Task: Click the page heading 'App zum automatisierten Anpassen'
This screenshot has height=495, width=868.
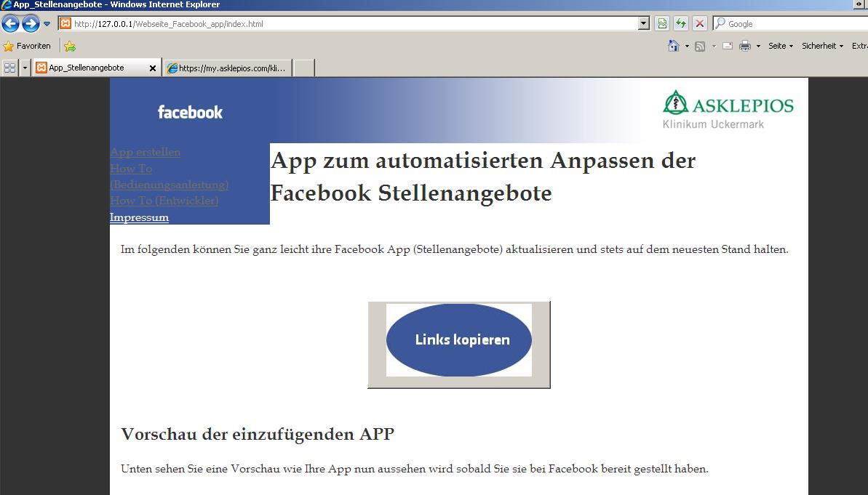Action: click(482, 177)
